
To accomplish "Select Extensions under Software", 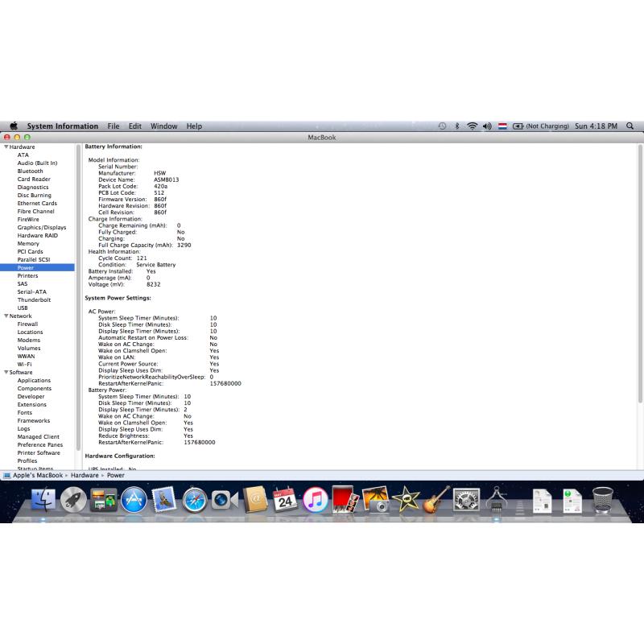I will click(x=31, y=404).
